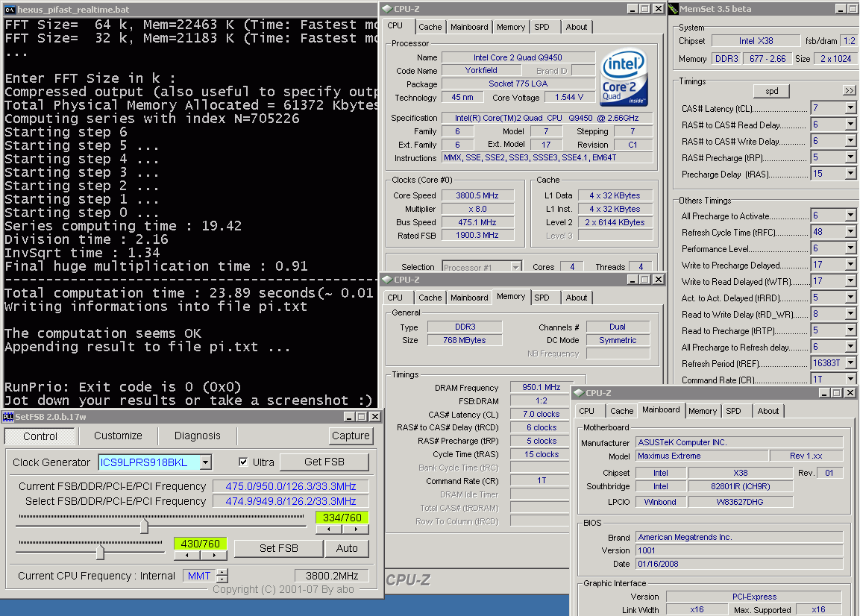Open SPD tab in CPU-Z Memory timings window
This screenshot has height=616, width=860.
point(542,298)
